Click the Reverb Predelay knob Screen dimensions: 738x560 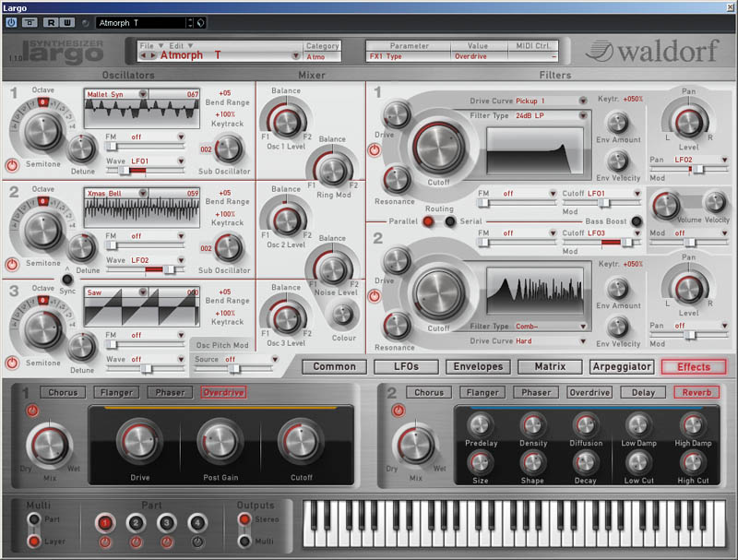480,425
